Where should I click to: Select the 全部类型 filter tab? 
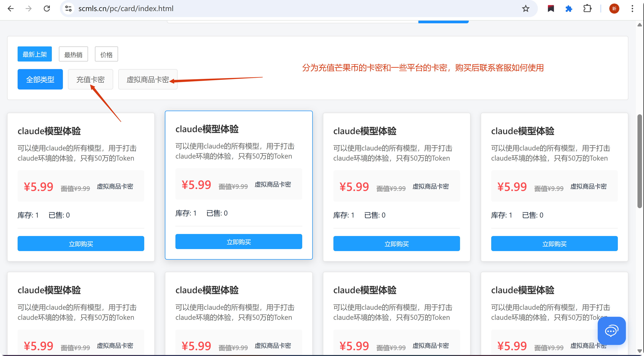40,79
